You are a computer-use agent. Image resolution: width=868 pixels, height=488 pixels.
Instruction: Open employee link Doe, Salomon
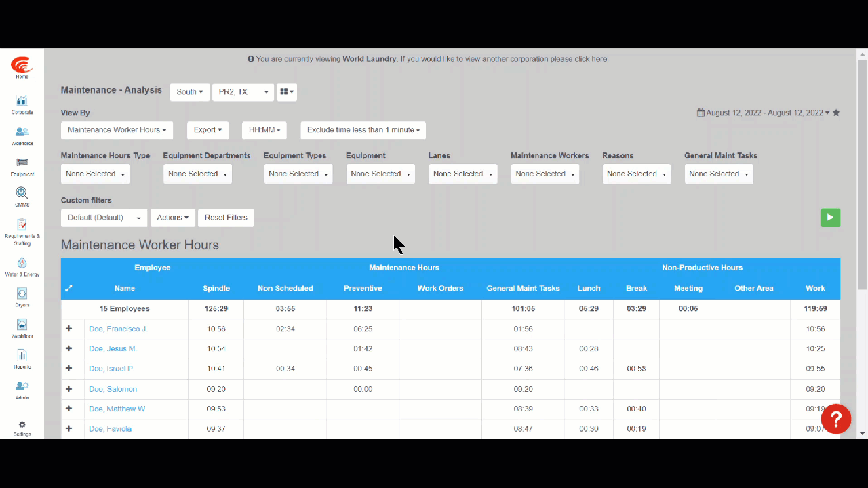(x=113, y=389)
